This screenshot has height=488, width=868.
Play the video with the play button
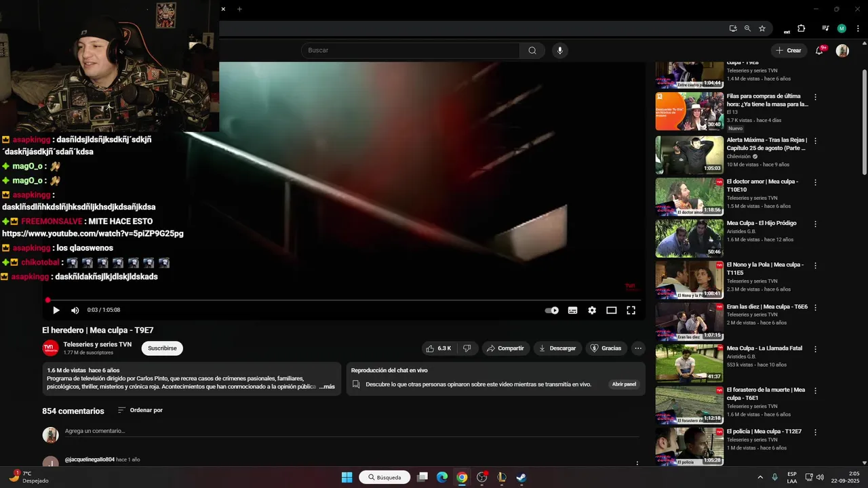pyautogui.click(x=56, y=310)
